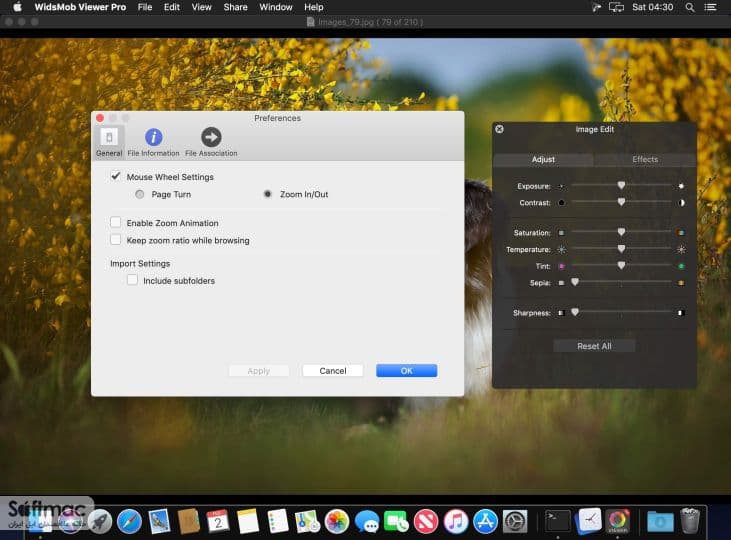Viewport: 731px width, 540px height.
Task: Open iTunes in the dock
Action: click(455, 521)
